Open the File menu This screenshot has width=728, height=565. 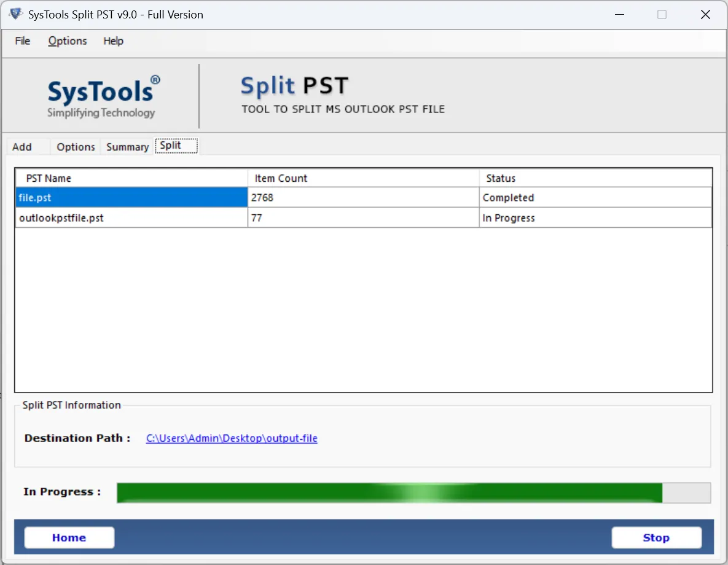click(x=22, y=41)
